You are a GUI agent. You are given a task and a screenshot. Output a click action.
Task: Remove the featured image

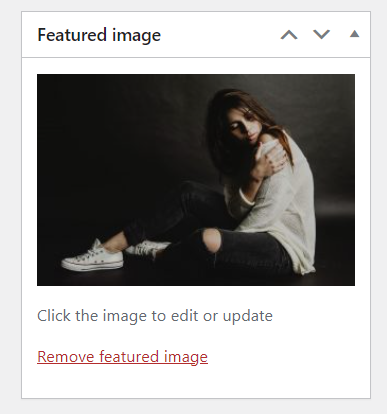coord(122,357)
